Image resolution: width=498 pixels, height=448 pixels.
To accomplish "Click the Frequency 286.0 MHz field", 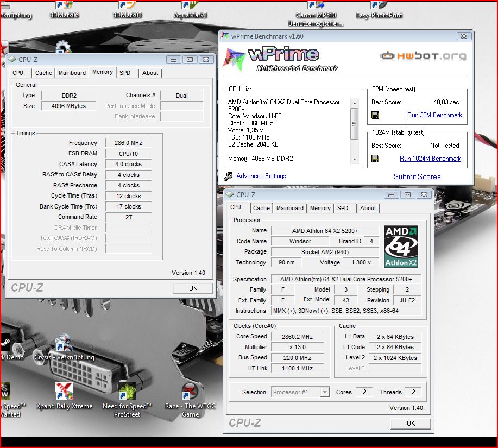I will coord(128,143).
